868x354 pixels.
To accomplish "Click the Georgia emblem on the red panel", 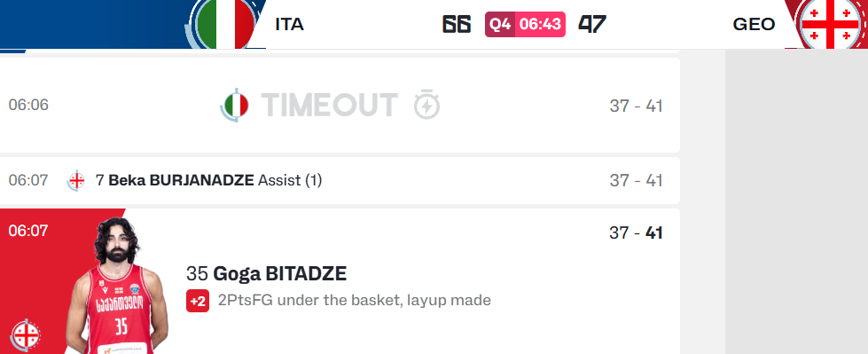I will click(x=26, y=334).
